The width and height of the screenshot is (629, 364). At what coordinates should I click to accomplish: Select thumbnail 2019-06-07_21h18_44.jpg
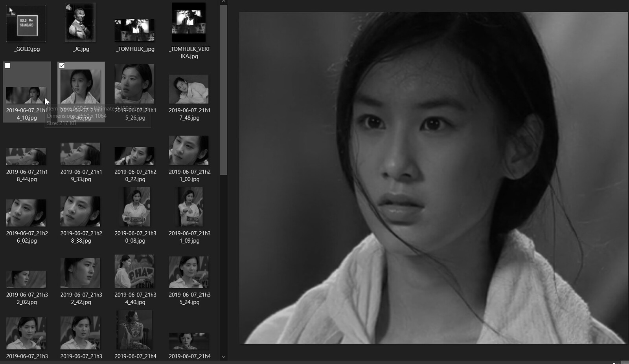point(26,156)
